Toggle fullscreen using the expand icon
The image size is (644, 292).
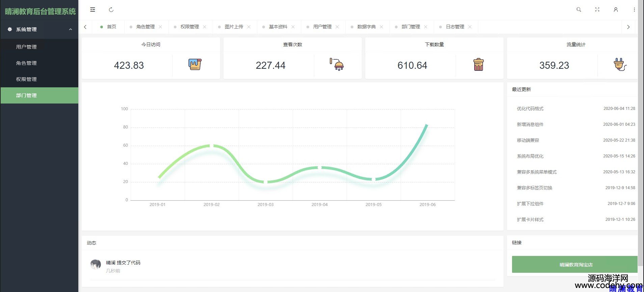point(597,10)
